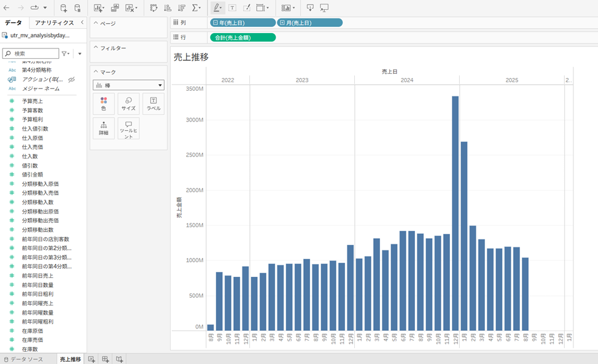Click the 色 color marks button

pos(104,104)
